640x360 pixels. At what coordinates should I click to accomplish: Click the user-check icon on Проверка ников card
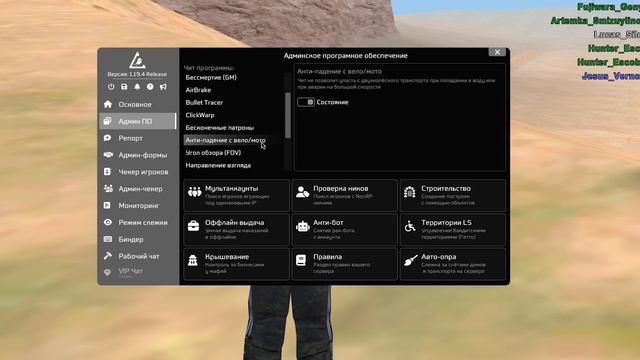(302, 191)
